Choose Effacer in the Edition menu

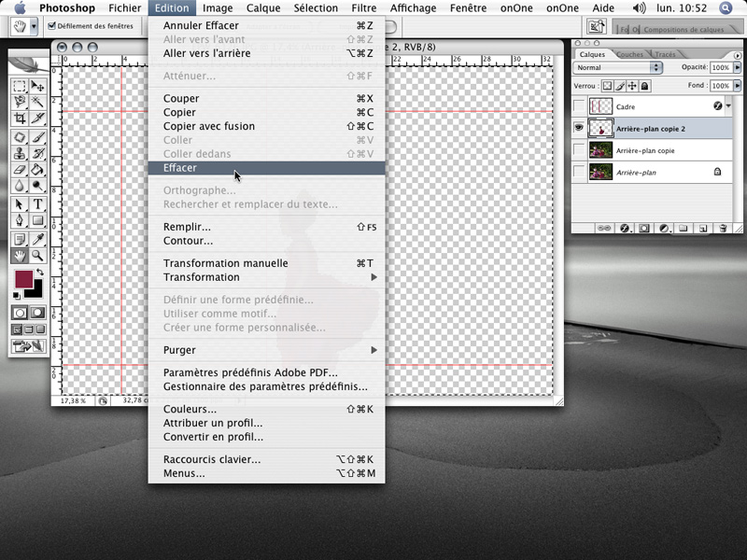click(267, 168)
